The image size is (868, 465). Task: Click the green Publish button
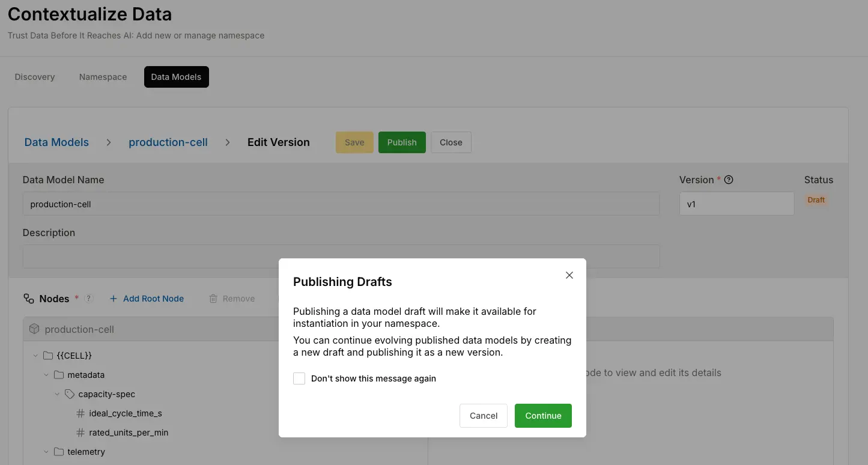[402, 142]
